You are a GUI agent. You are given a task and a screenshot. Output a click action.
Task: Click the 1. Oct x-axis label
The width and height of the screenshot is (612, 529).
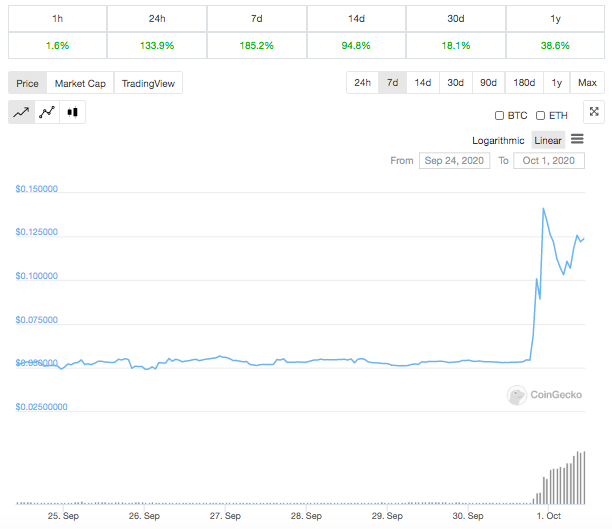[549, 516]
